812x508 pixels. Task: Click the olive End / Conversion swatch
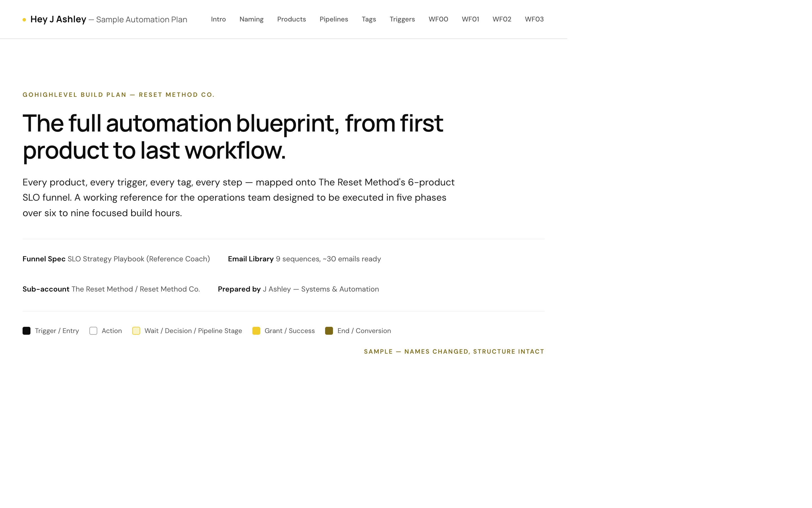pos(329,330)
